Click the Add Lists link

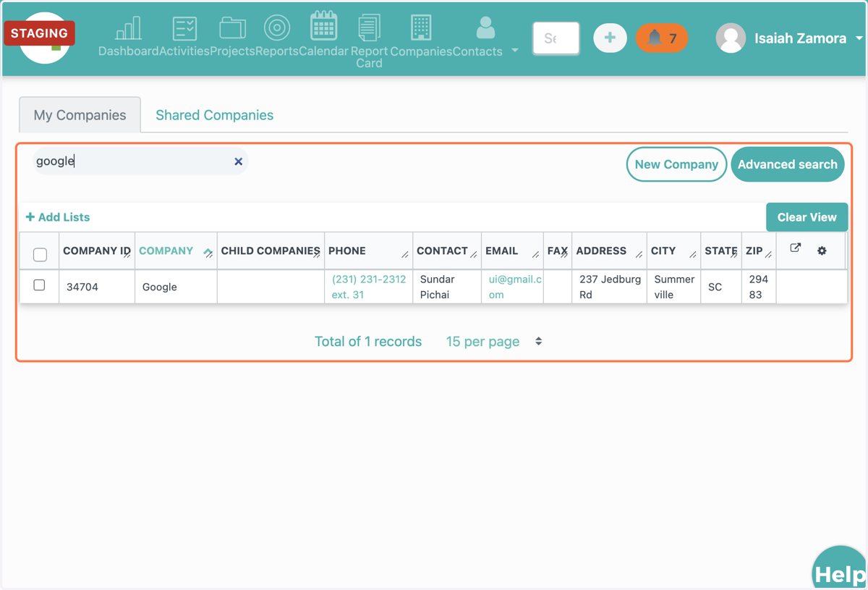(58, 217)
